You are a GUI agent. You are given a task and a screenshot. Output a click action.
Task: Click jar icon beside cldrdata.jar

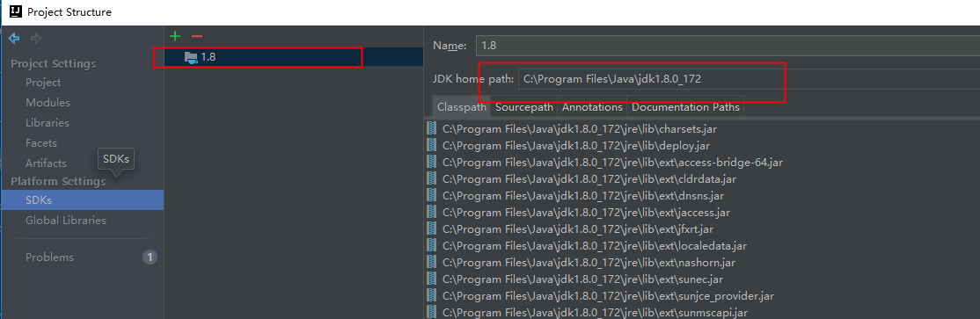pyautogui.click(x=431, y=178)
